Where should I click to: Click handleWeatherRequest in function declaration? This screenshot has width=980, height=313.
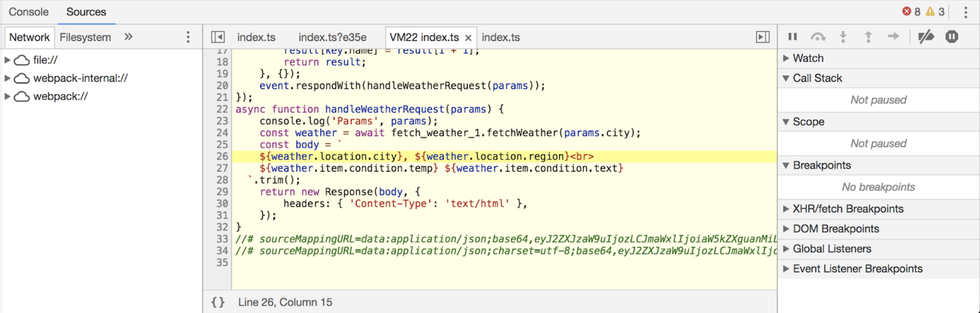[385, 109]
